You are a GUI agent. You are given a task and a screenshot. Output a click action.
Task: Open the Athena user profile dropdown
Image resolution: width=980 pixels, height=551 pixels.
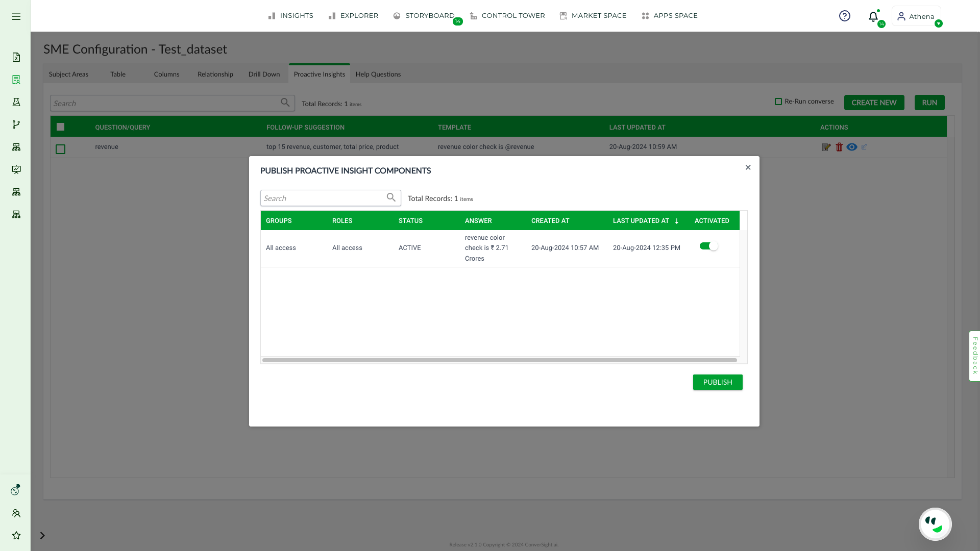click(x=916, y=16)
